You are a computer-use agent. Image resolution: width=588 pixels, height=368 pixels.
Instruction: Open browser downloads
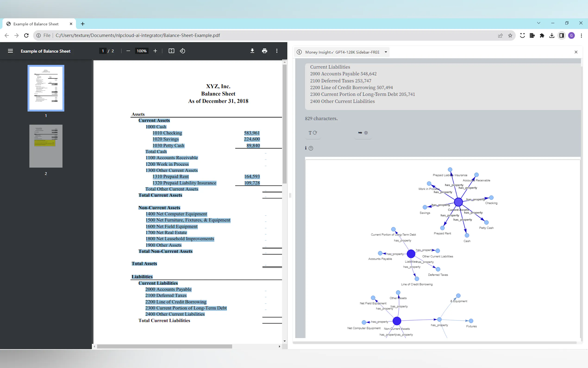pyautogui.click(x=552, y=35)
